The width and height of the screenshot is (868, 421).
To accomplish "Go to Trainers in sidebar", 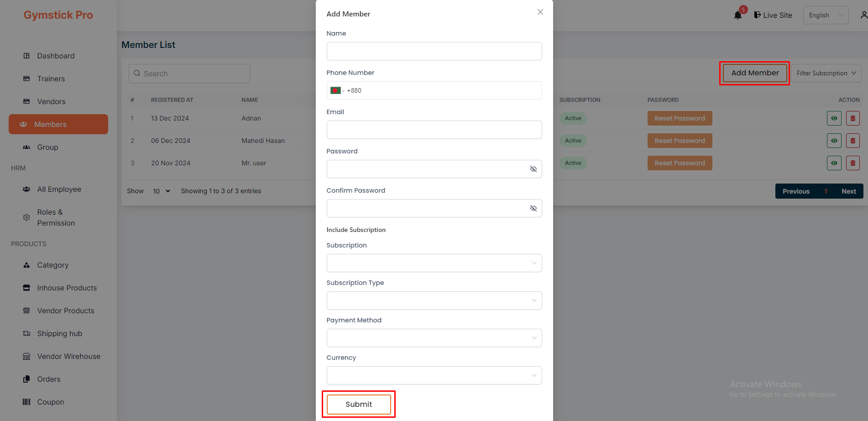I will (51, 79).
